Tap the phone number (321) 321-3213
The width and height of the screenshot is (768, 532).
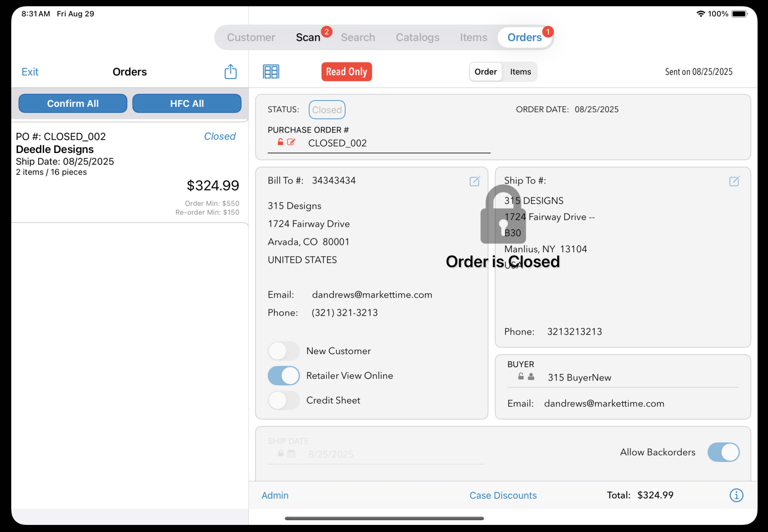(x=345, y=313)
